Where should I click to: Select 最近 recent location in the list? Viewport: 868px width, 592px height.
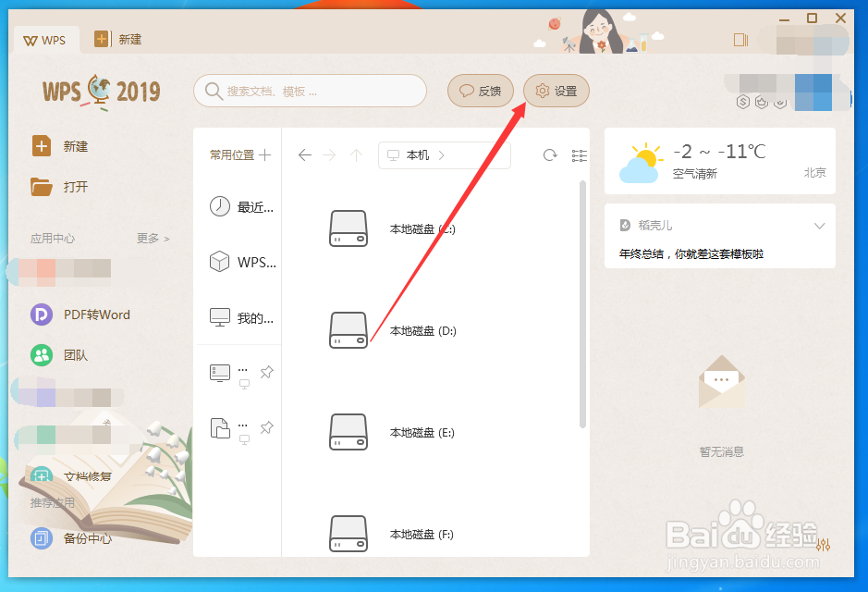tap(241, 207)
